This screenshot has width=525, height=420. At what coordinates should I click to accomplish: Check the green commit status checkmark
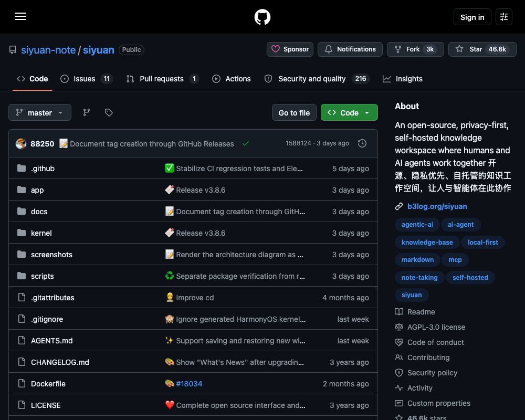pyautogui.click(x=245, y=144)
